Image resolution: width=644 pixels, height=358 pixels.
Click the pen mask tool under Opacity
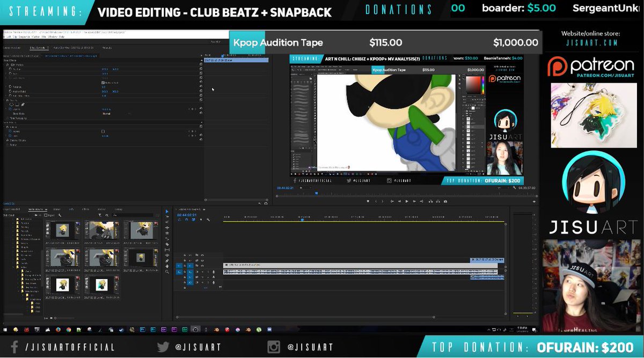click(x=23, y=105)
